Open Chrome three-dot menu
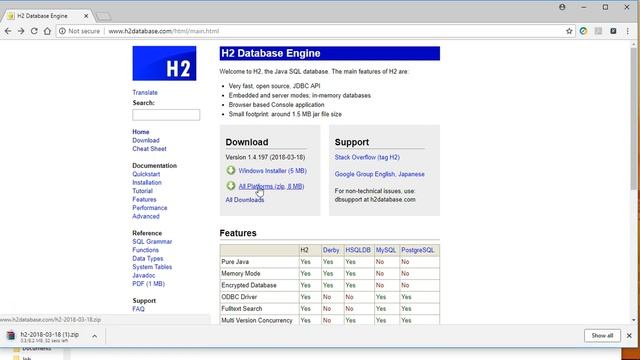Screen dimensions: 640x360 coord(628,31)
